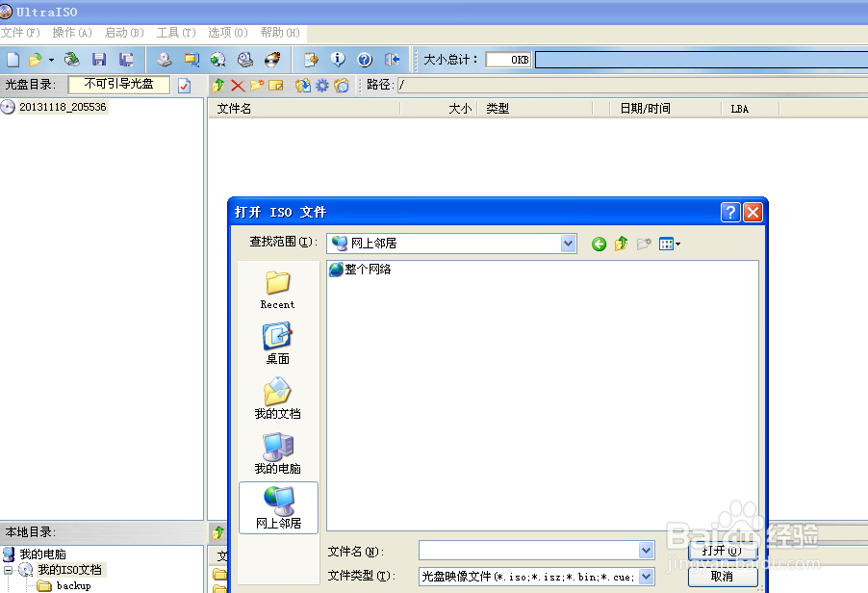Click the disc capacity progress bar
This screenshot has width=868, height=593.
(x=702, y=60)
